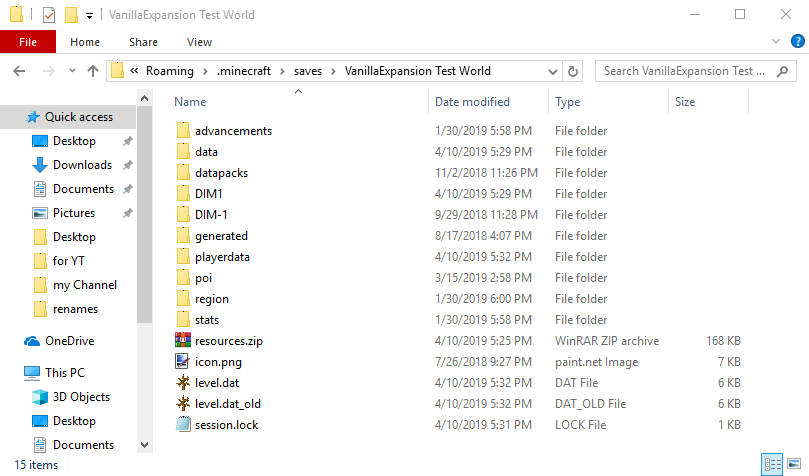Open the View ribbon tab
The height and width of the screenshot is (476, 809).
click(199, 42)
